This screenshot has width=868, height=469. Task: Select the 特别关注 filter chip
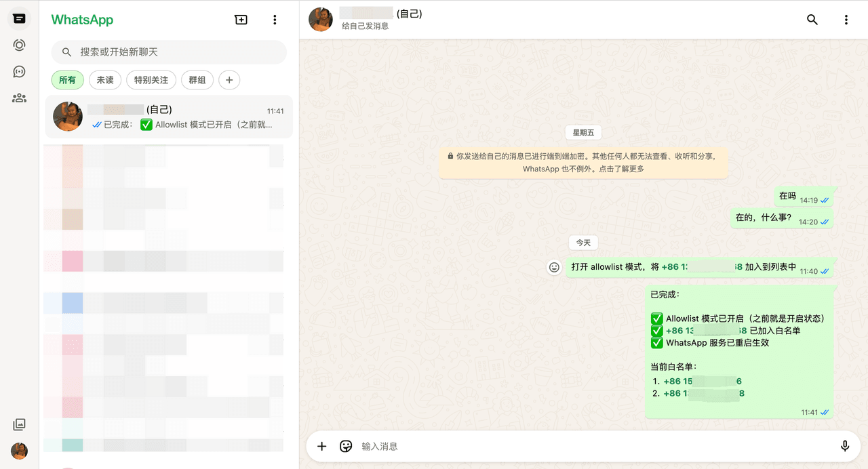click(x=151, y=80)
